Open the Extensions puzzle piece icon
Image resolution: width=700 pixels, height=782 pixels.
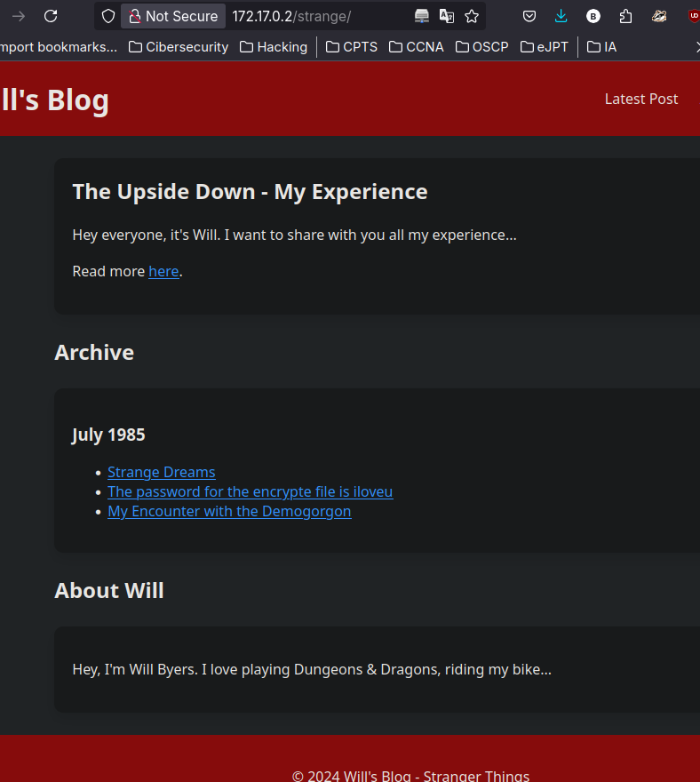click(625, 16)
